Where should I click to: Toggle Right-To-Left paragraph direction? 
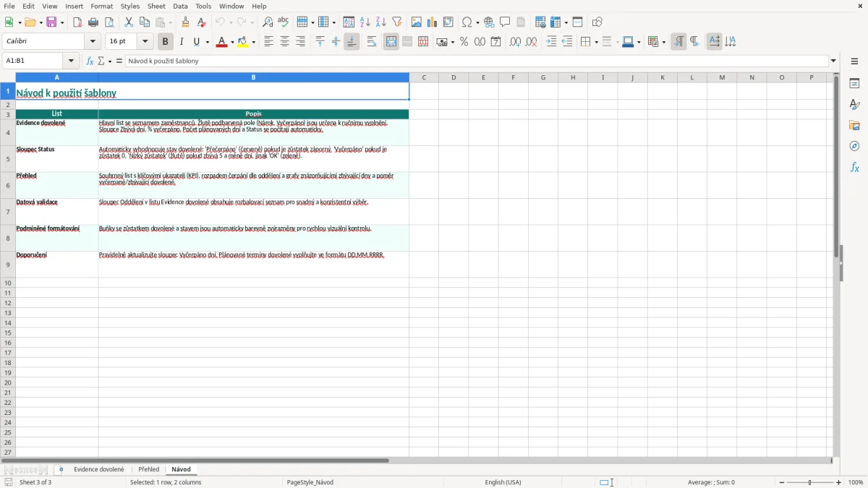[x=694, y=42]
